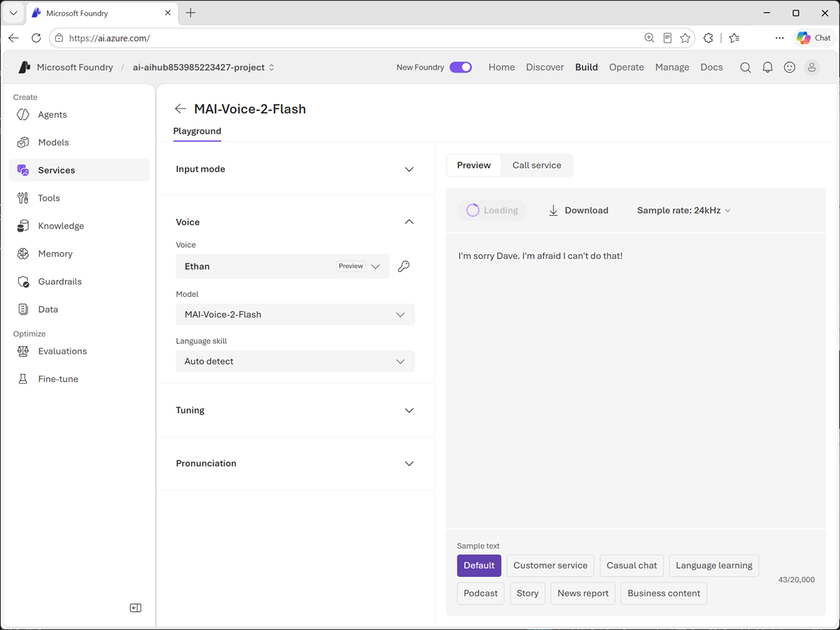Click the smiley feedback icon
840x630 pixels.
coord(790,67)
